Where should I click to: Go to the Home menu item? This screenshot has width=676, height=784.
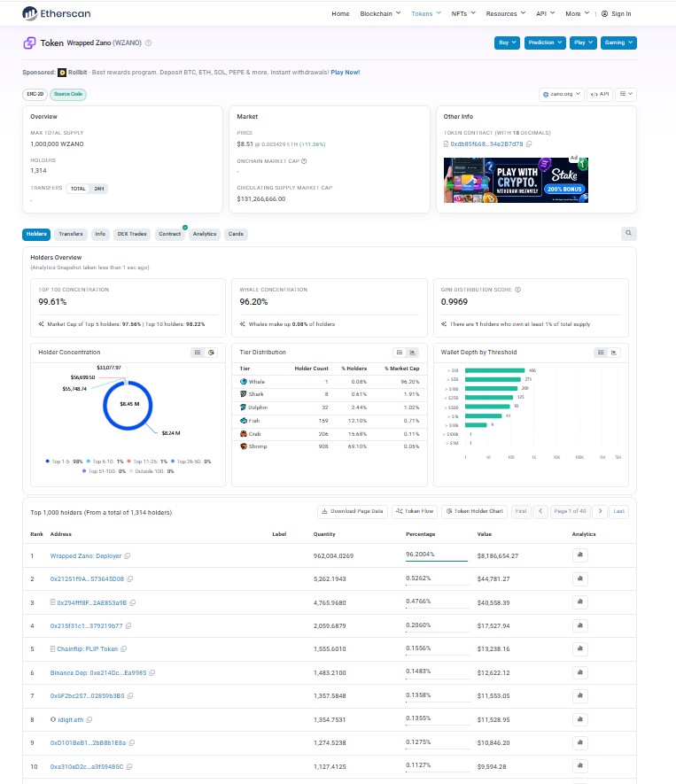340,13
